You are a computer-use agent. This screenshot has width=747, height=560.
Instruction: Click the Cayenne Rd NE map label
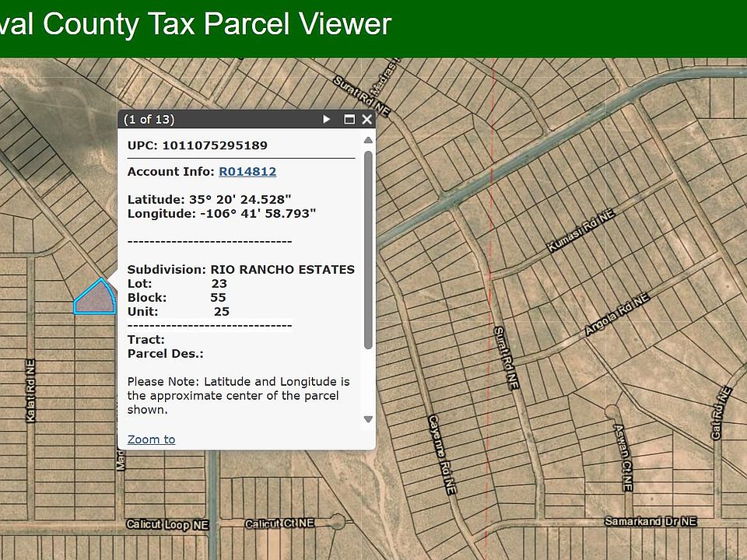pyautogui.click(x=442, y=454)
